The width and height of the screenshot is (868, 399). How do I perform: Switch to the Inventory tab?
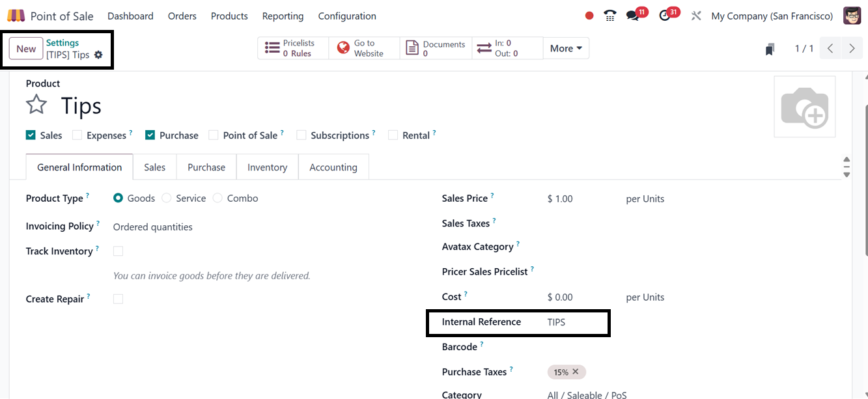click(x=267, y=167)
